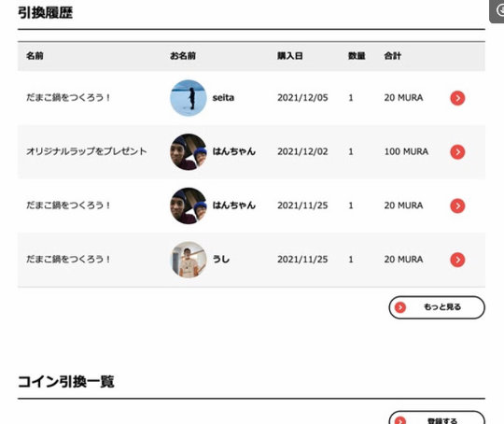This screenshot has height=424, width=504.
Task: Select seita's 20 MURA total
Action: tap(403, 98)
